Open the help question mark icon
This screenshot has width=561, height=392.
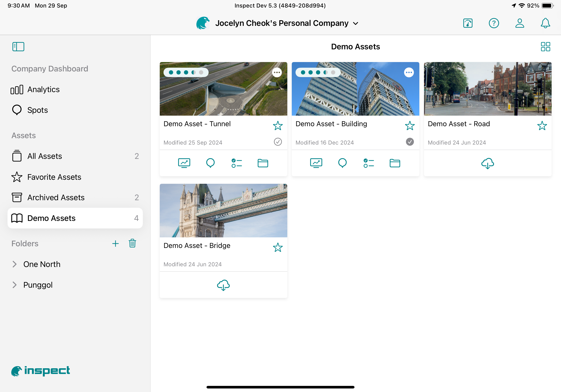[494, 23]
